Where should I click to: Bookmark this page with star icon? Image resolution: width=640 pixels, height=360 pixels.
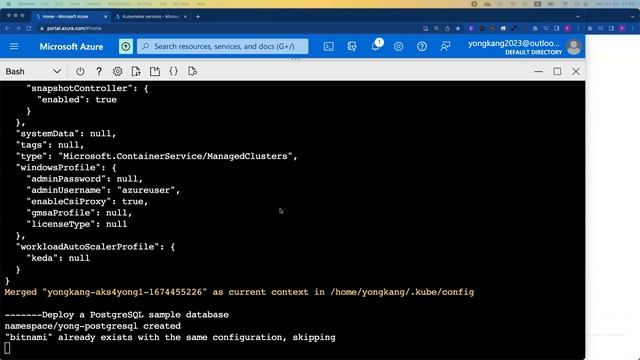pos(458,29)
